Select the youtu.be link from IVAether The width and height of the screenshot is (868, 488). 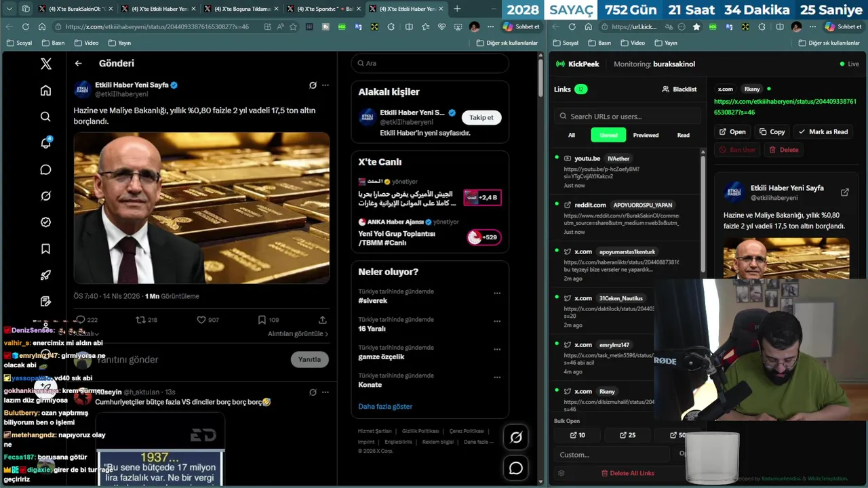(624, 171)
